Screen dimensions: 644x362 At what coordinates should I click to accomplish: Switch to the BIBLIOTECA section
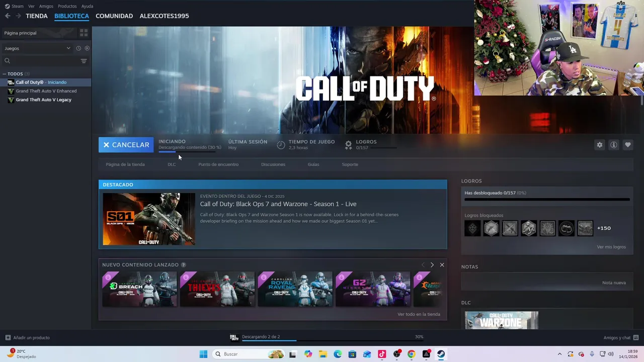[71, 16]
